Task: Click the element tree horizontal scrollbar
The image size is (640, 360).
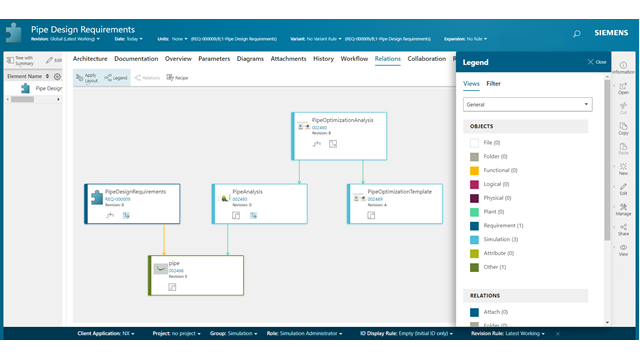Action: [x=22, y=99]
